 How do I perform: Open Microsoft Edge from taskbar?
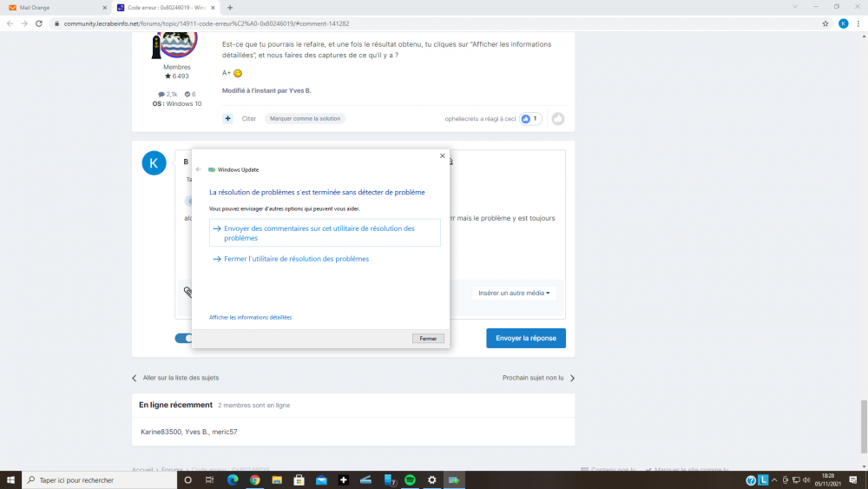pos(233,479)
